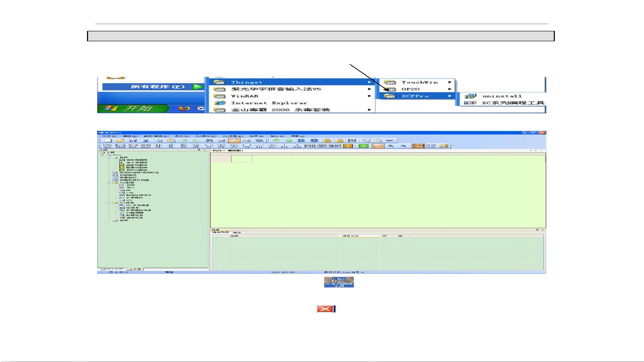The height and width of the screenshot is (362, 644).
Task: Launch XC系列编程工具 from the XCPPro submenu
Action: click(x=504, y=103)
